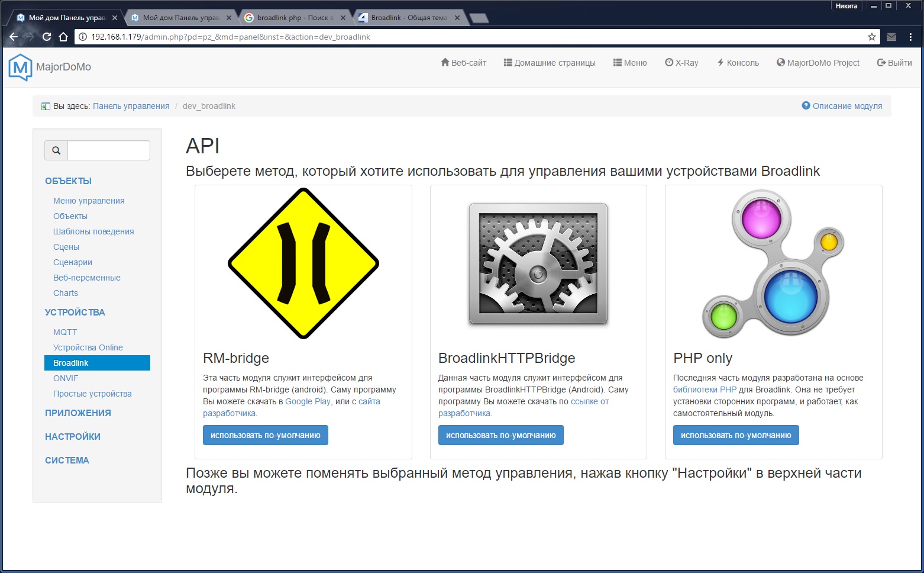Use RM-bridge as default method

pos(265,435)
